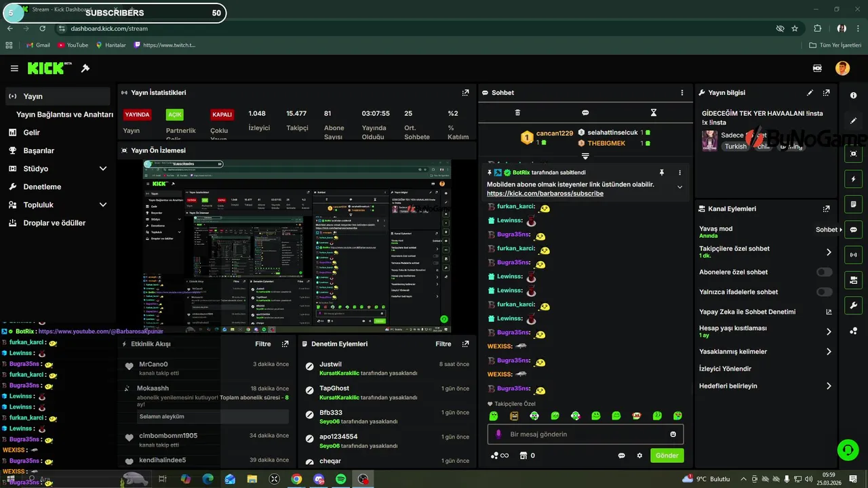The image size is (868, 488).
Task: Open Hesap yaşı kısıtlaması options arrow
Action: (829, 331)
